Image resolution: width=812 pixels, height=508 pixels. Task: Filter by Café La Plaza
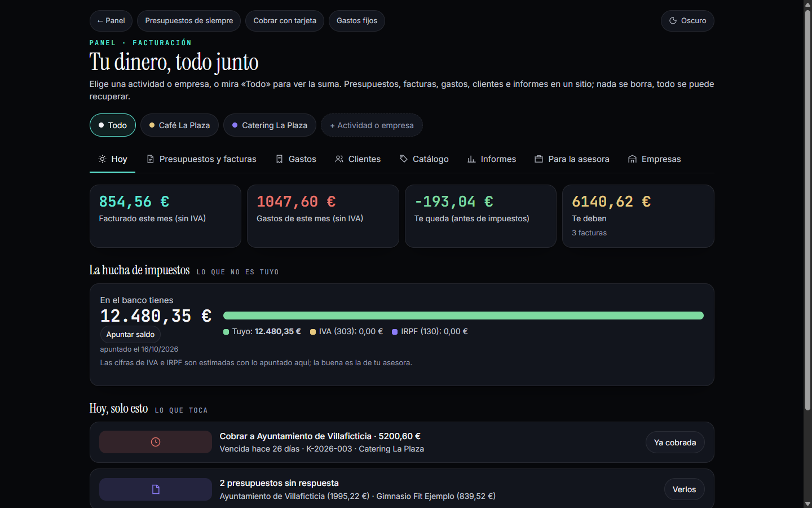click(180, 125)
